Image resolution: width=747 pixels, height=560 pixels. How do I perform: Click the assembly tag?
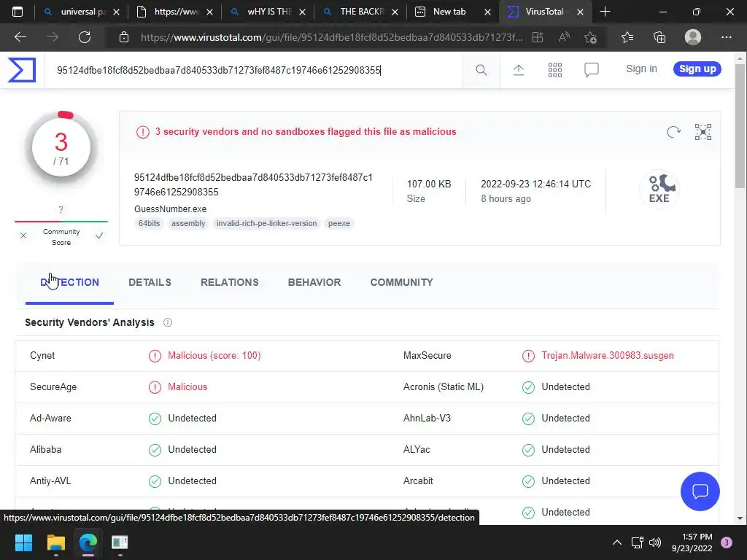click(188, 223)
